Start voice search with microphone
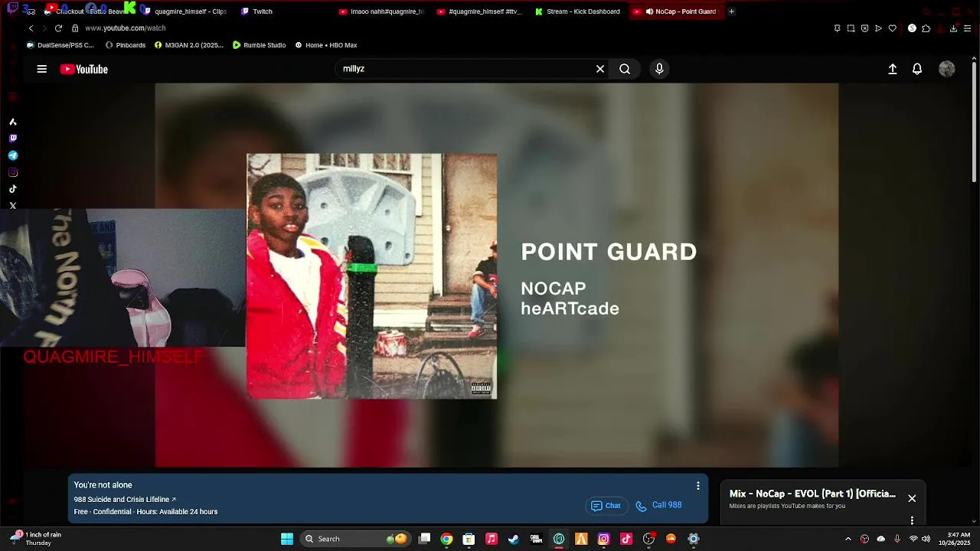This screenshot has height=551, width=980. click(x=659, y=69)
